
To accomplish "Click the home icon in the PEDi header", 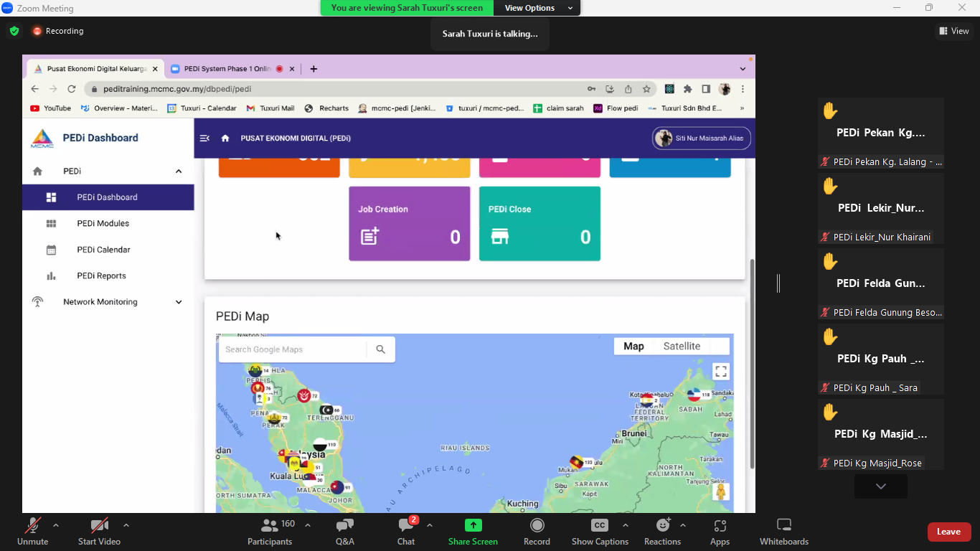I will coord(225,138).
